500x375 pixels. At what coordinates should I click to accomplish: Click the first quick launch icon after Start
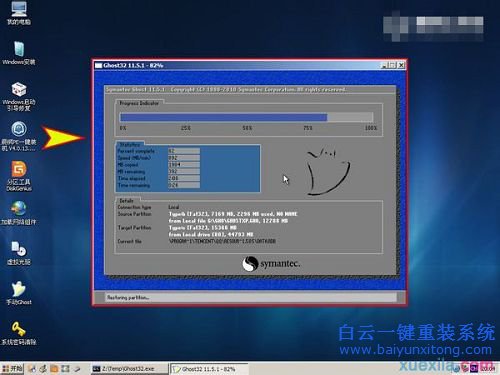click(x=32, y=369)
